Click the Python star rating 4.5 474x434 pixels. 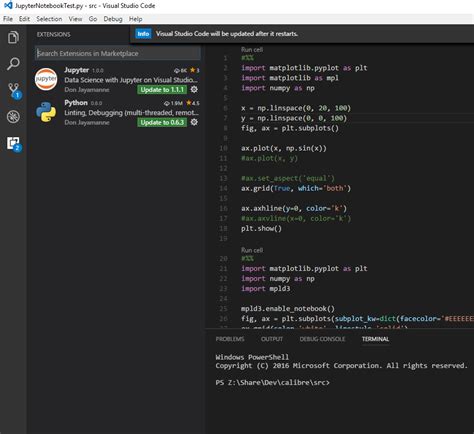tap(193, 103)
